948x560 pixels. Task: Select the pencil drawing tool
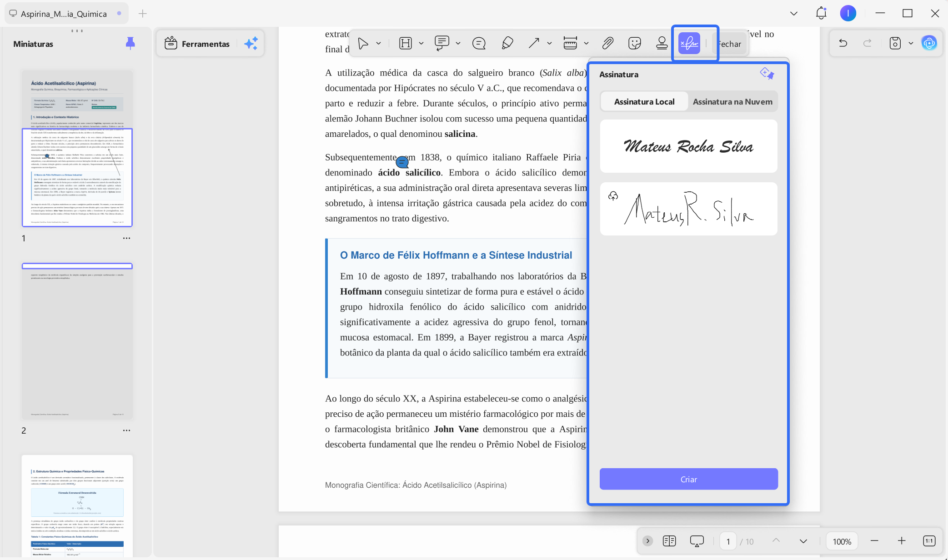tap(507, 44)
